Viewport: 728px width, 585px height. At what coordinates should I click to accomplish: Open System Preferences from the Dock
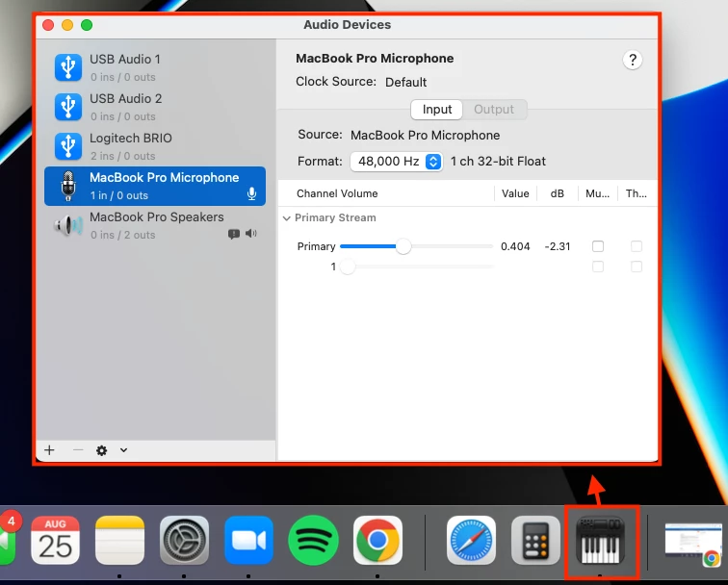(184, 540)
